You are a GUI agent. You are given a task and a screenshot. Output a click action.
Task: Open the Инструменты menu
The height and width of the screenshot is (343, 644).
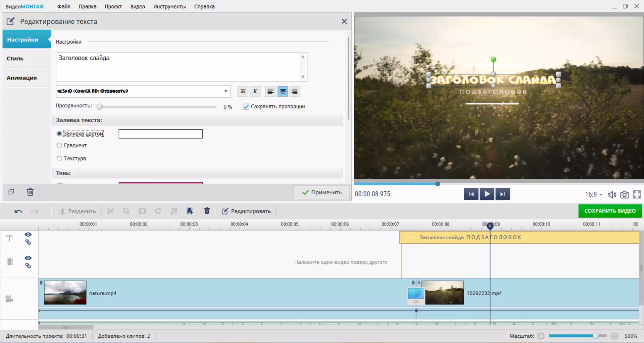point(169,6)
